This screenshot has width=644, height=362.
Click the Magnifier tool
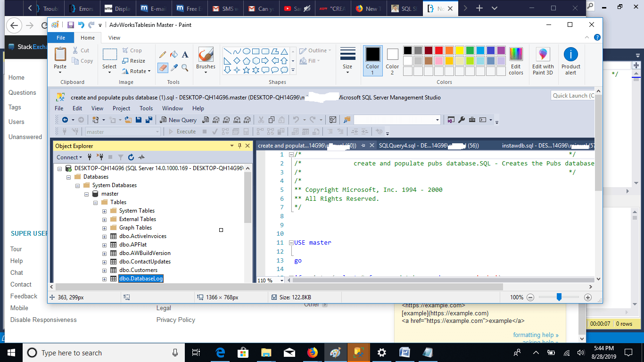point(185,68)
